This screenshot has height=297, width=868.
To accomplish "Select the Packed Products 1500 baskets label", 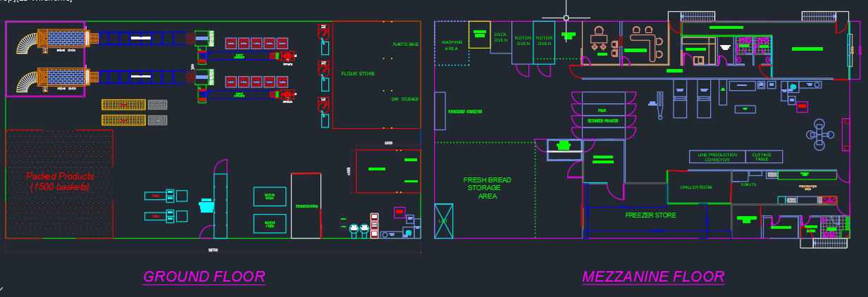I will coord(60,182).
